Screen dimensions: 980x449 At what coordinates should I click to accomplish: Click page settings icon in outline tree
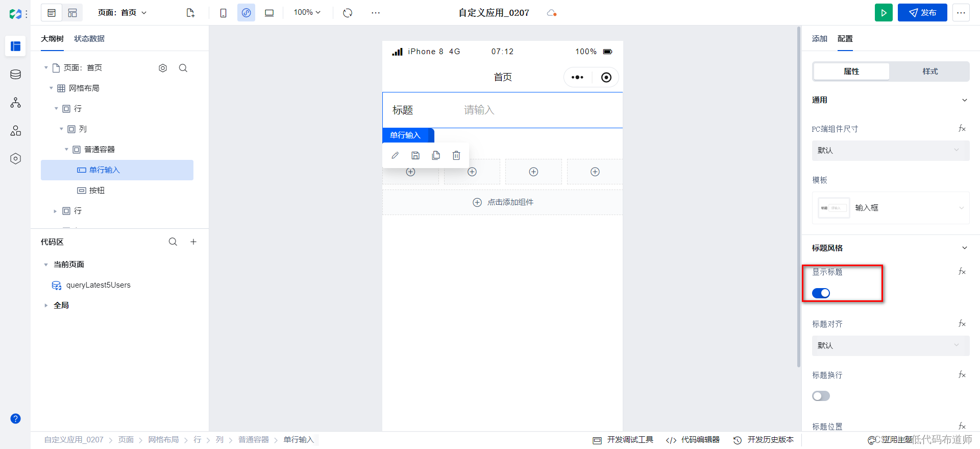163,68
